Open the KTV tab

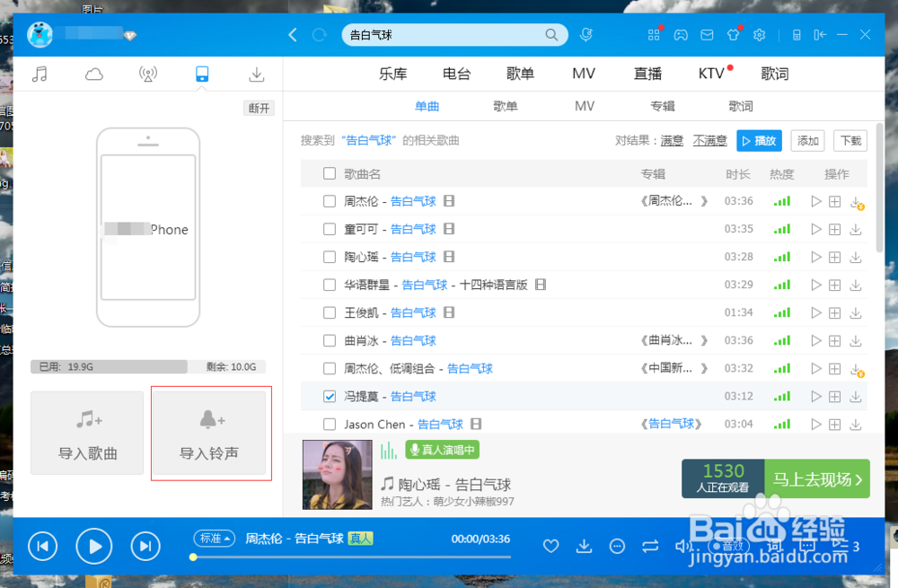click(712, 74)
